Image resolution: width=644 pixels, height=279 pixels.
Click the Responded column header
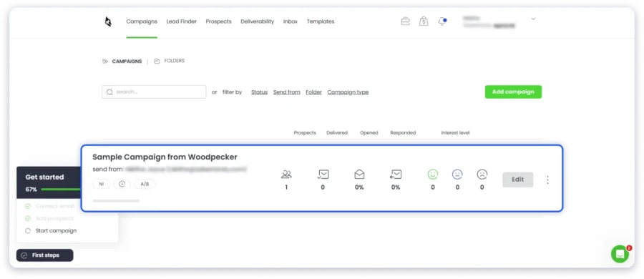tap(403, 133)
